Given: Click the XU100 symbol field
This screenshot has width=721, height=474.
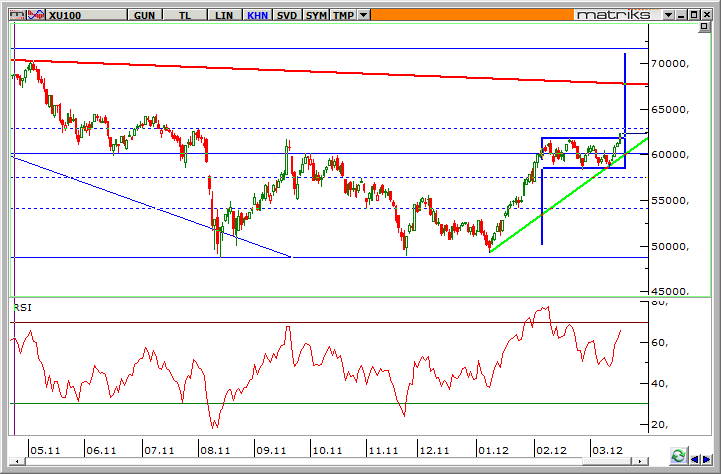Looking at the screenshot, I should 86,15.
